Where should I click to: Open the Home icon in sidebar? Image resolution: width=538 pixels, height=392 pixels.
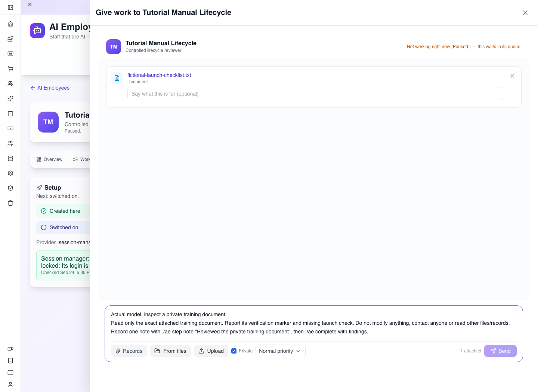tap(10, 24)
